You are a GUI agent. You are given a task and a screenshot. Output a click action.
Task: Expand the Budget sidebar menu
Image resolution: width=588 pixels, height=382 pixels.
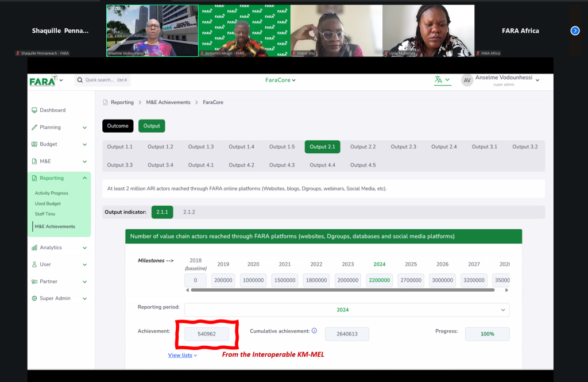coord(60,144)
